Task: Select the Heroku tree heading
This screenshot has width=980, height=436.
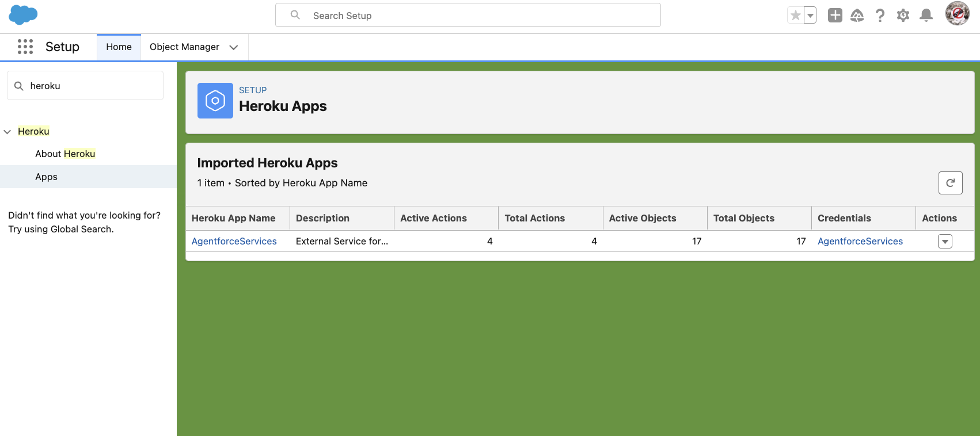Action: [33, 131]
